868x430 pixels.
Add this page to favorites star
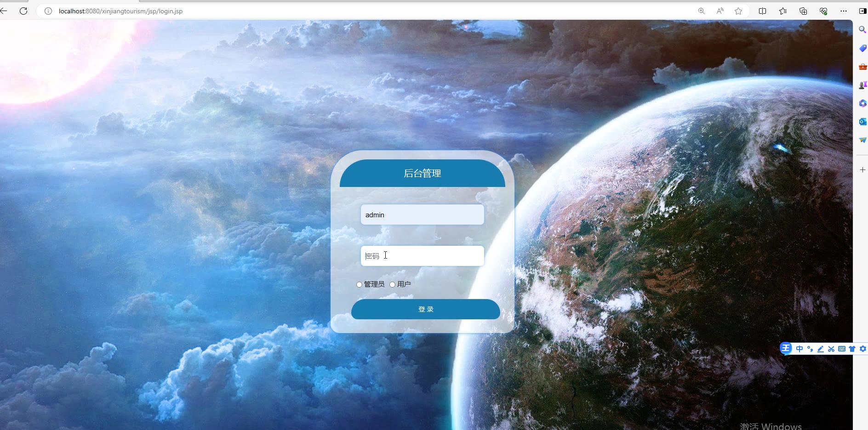point(738,11)
